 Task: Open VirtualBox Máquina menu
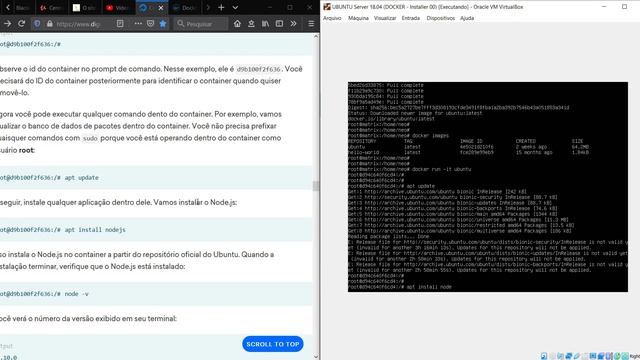tap(358, 18)
